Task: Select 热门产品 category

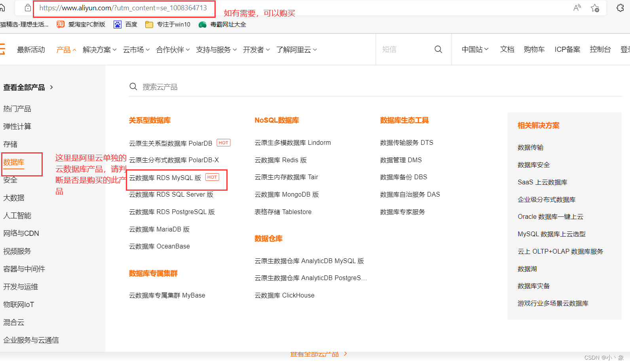Action: click(x=17, y=109)
